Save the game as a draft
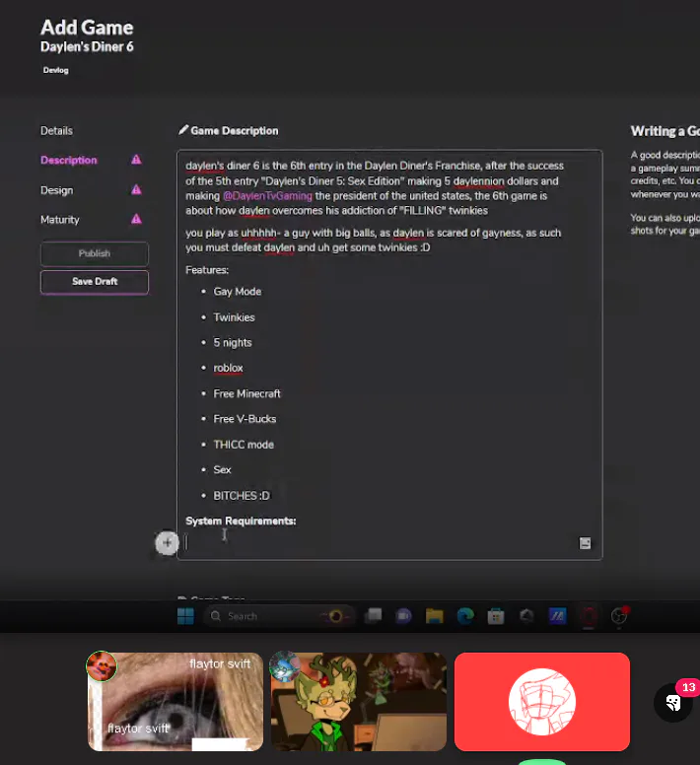Screen dimensions: 700x765 click(95, 282)
